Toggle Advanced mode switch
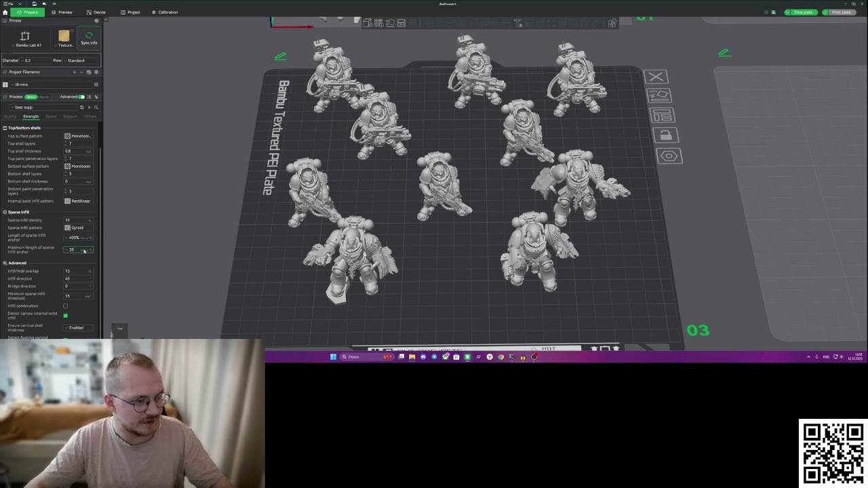Image resolution: width=868 pixels, height=488 pixels. (81, 97)
